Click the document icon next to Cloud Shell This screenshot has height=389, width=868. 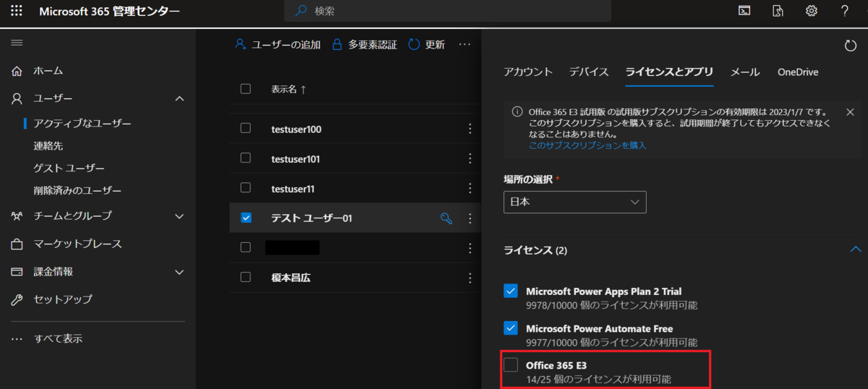pos(778,11)
